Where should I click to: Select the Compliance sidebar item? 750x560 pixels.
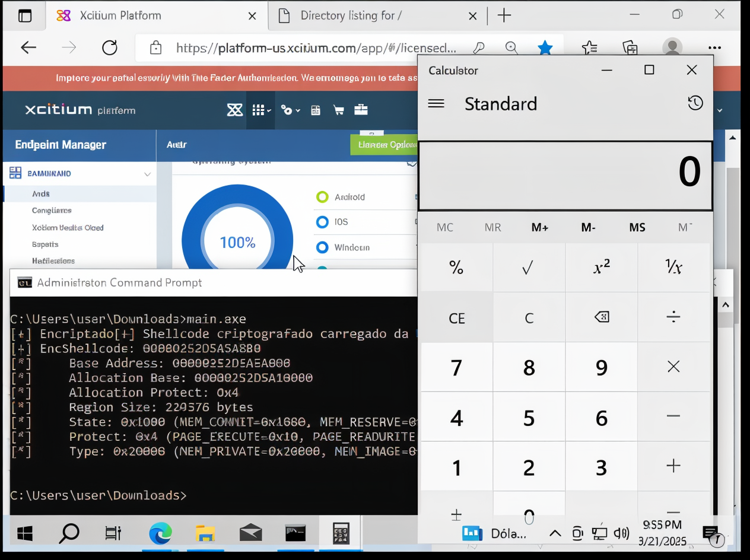52,211
